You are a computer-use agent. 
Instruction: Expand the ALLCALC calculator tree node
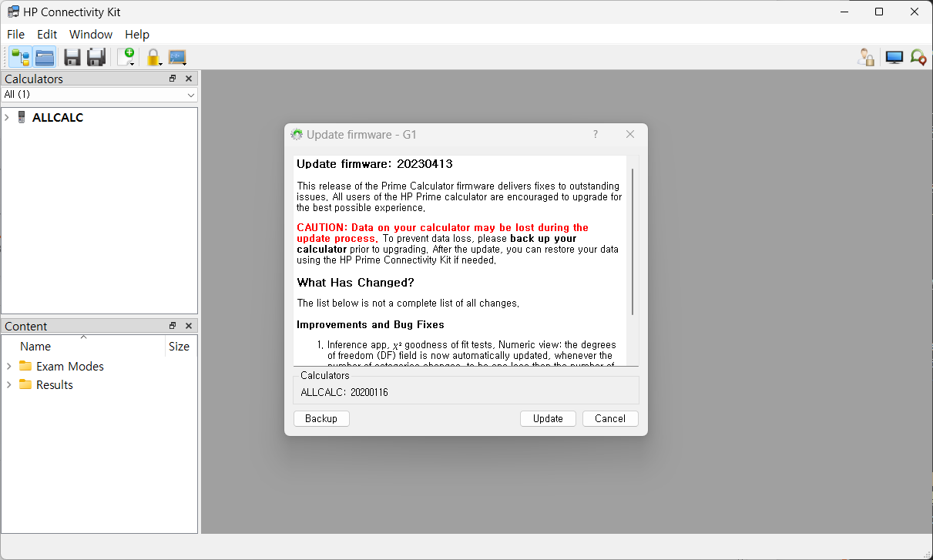click(x=7, y=117)
